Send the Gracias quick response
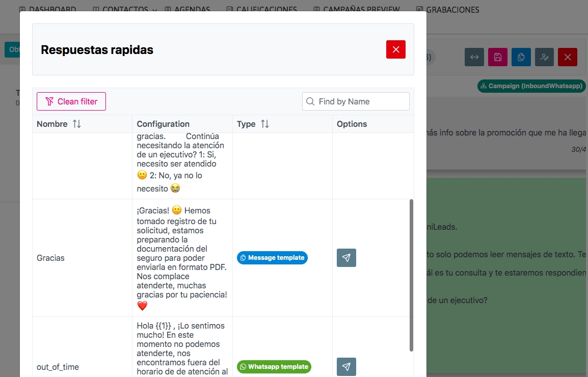This screenshot has height=377, width=588. [346, 258]
